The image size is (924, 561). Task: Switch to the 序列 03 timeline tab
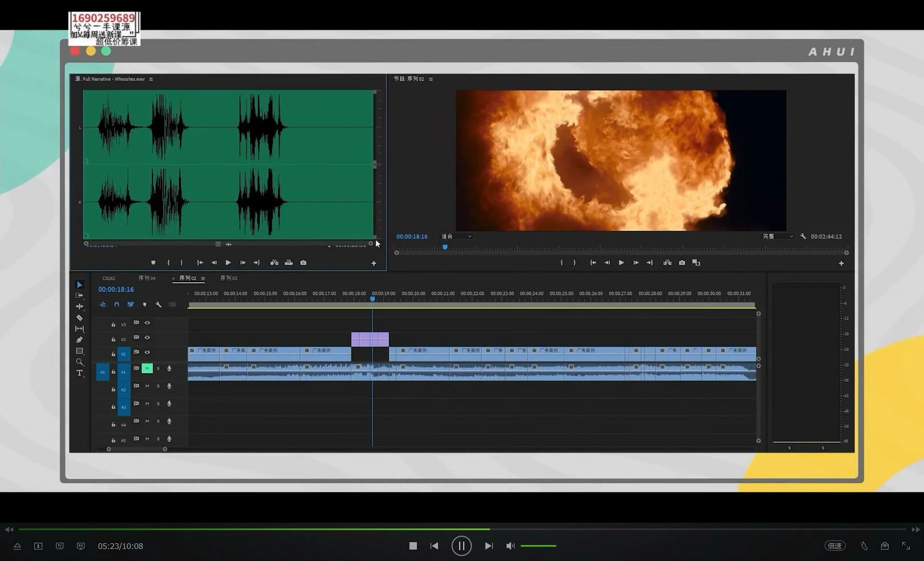(x=228, y=278)
